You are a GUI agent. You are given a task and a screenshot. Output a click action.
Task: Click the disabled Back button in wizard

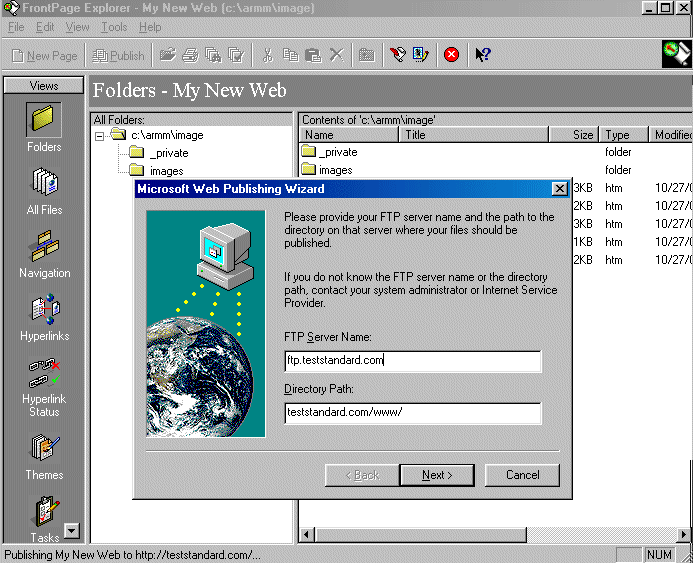pos(362,475)
